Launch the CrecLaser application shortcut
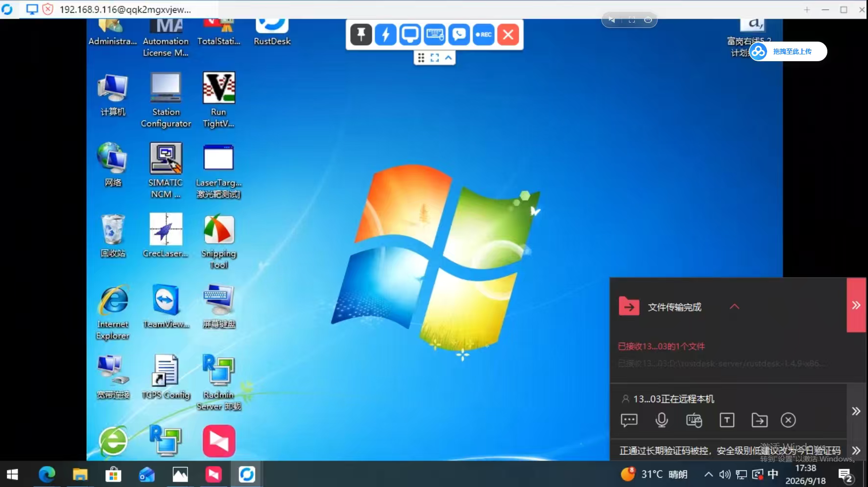 [166, 235]
